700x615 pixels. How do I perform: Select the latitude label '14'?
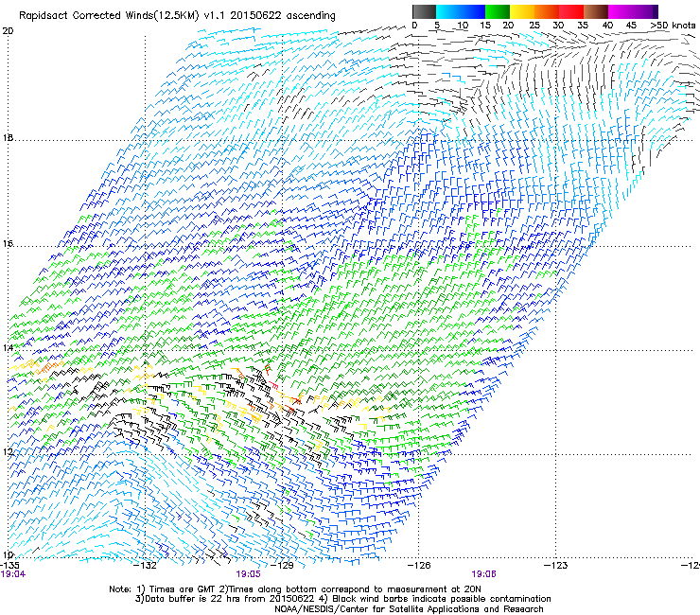click(8, 347)
